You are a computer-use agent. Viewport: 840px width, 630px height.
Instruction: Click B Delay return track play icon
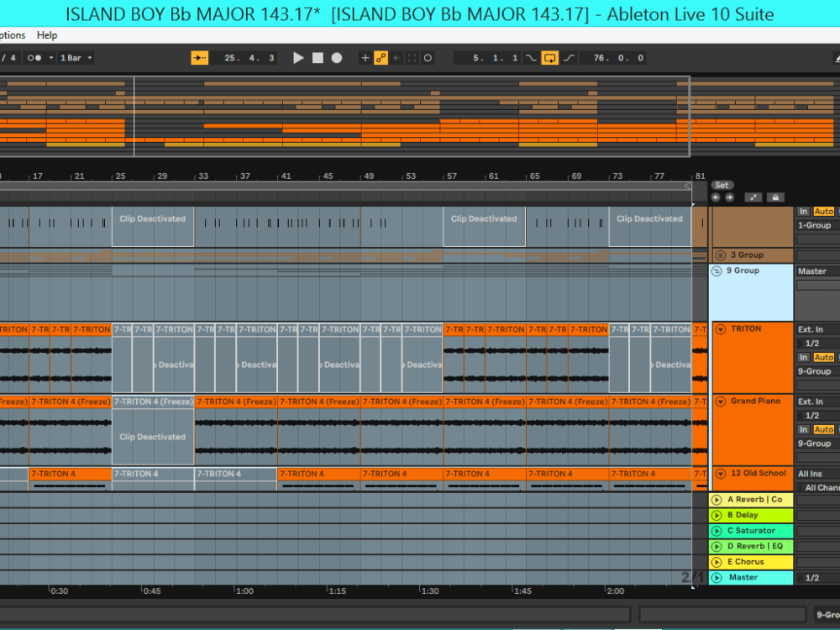click(x=717, y=516)
